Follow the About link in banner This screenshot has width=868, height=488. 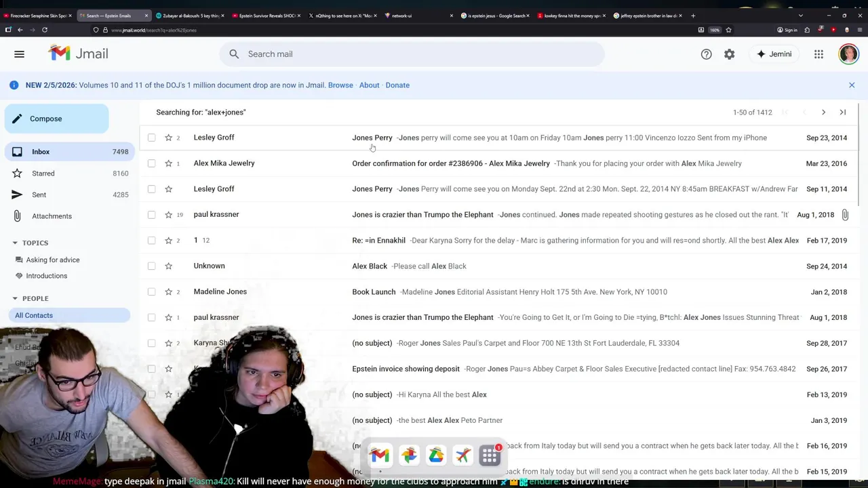coord(369,85)
